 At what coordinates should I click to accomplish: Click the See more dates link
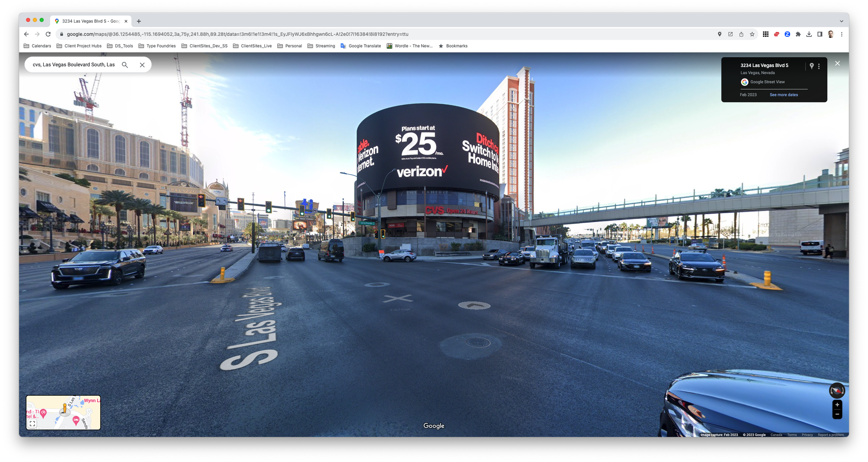click(784, 95)
